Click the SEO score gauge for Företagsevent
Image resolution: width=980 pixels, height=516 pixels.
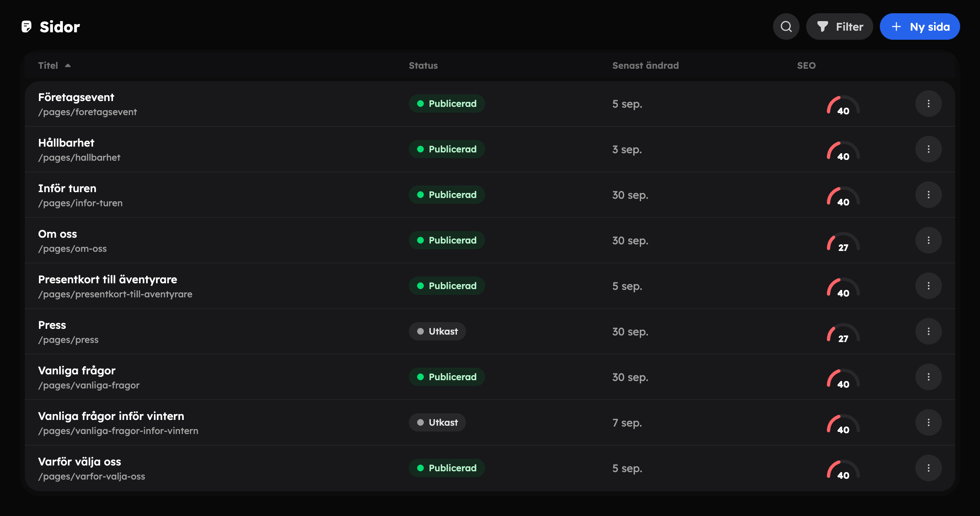(x=843, y=106)
